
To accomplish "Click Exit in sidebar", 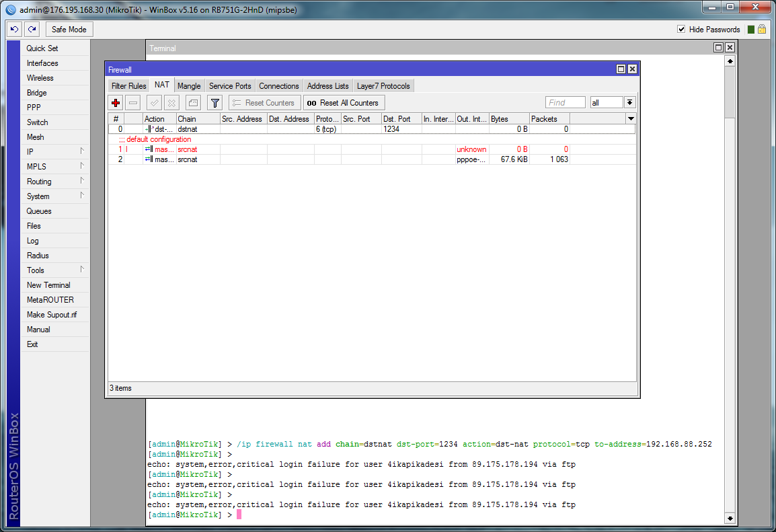I will pos(55,344).
